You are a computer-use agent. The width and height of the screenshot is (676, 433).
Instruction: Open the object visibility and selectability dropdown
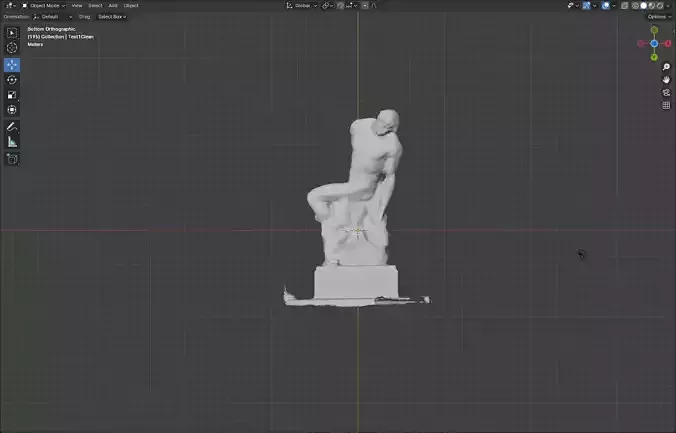point(573,6)
